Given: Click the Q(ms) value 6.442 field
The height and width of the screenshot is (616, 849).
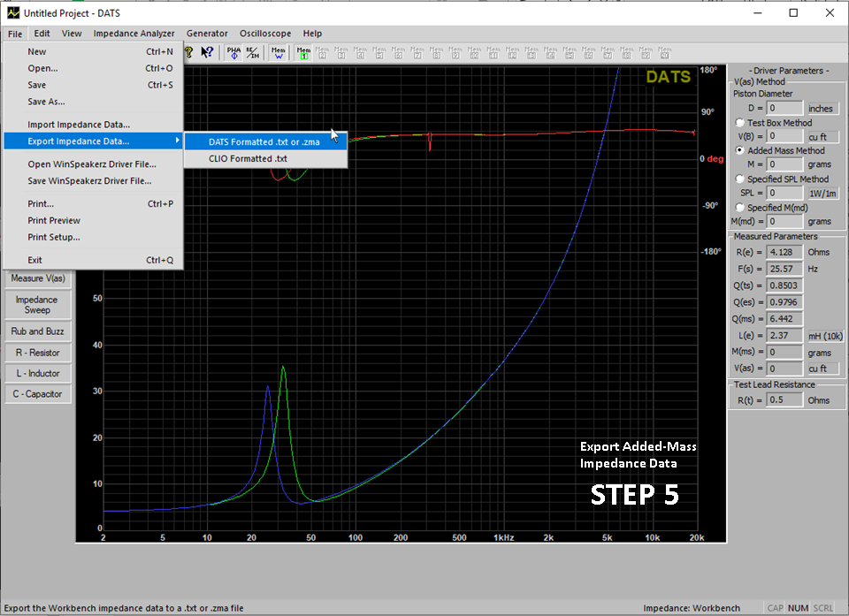Looking at the screenshot, I should 784,319.
